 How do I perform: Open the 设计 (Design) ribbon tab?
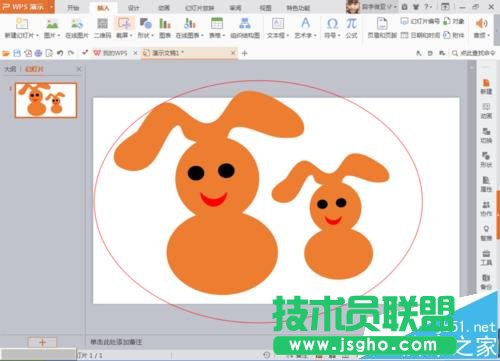click(x=133, y=8)
